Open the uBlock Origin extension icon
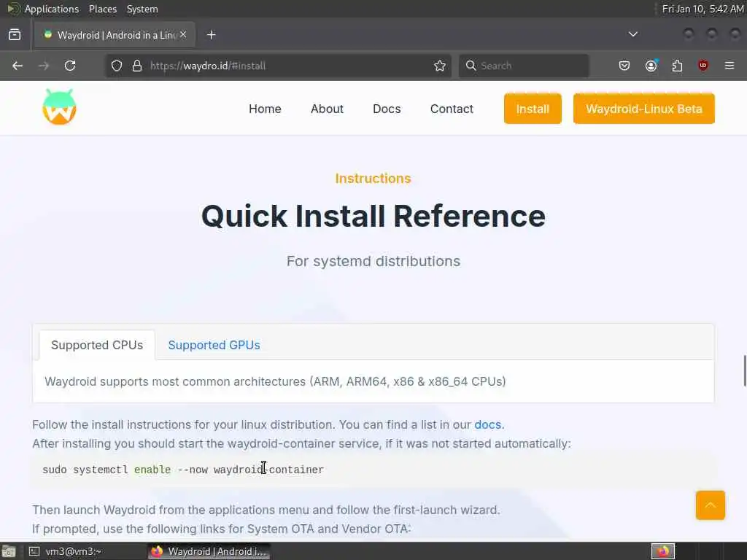The image size is (747, 560). (703, 65)
